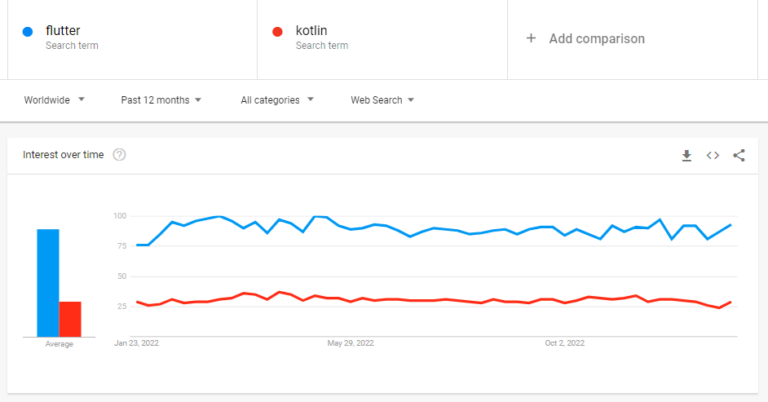The height and width of the screenshot is (402, 768).
Task: Download the Interest over time data
Action: coord(687,156)
